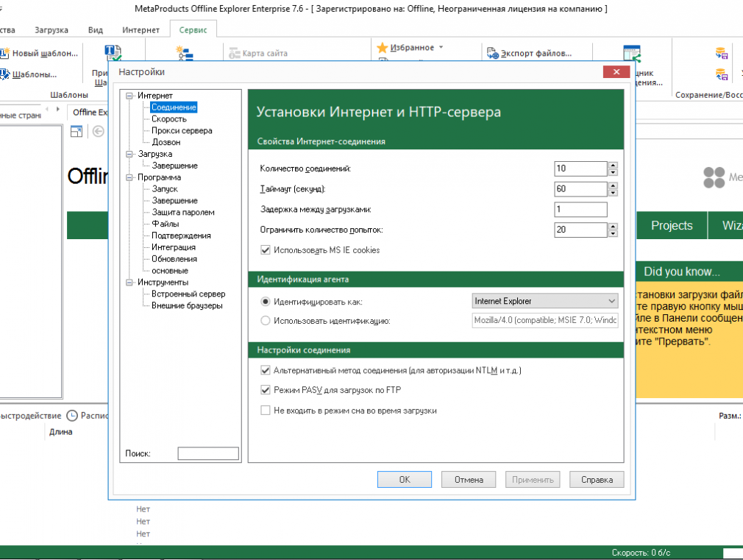
Task: Open Прокси сервера settings
Action: tap(182, 130)
